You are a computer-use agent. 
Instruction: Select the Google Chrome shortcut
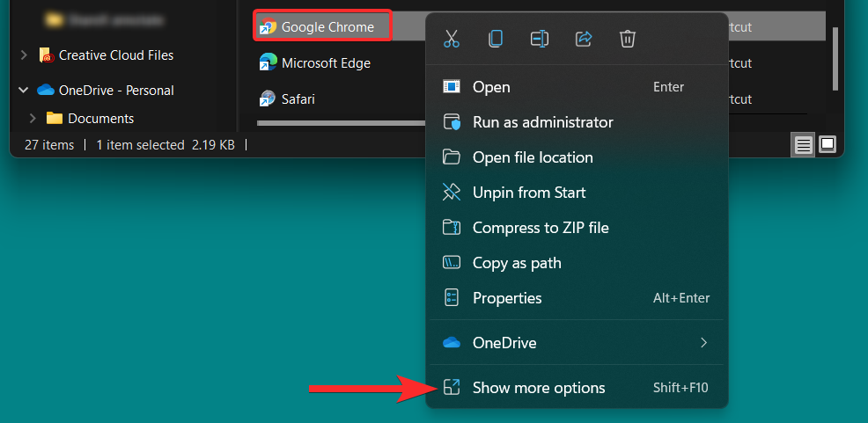(x=327, y=26)
